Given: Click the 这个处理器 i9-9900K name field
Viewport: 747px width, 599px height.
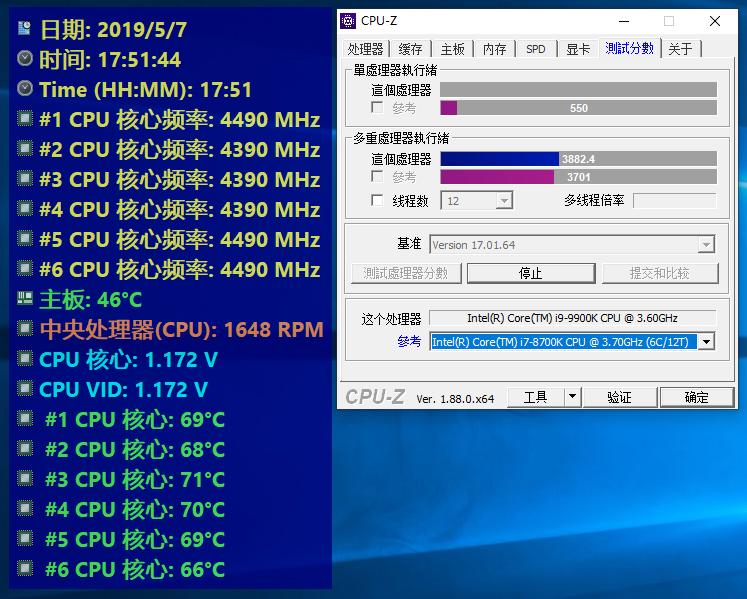Looking at the screenshot, I should point(573,318).
